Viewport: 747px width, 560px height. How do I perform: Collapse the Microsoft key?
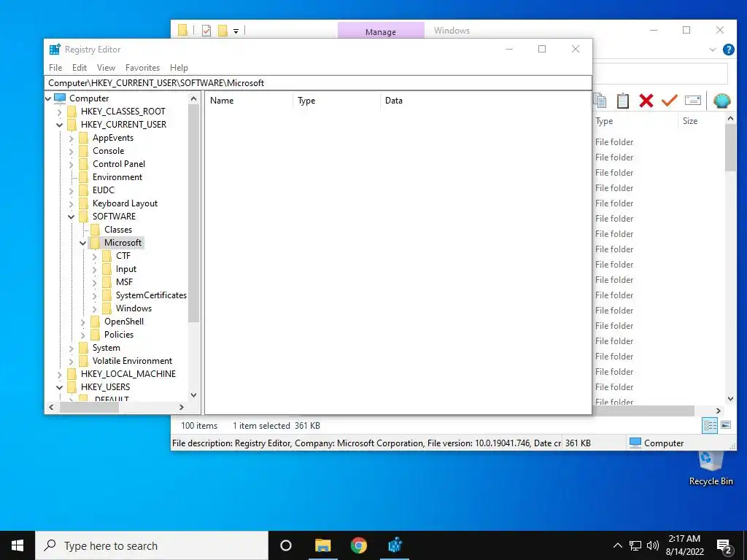(83, 243)
